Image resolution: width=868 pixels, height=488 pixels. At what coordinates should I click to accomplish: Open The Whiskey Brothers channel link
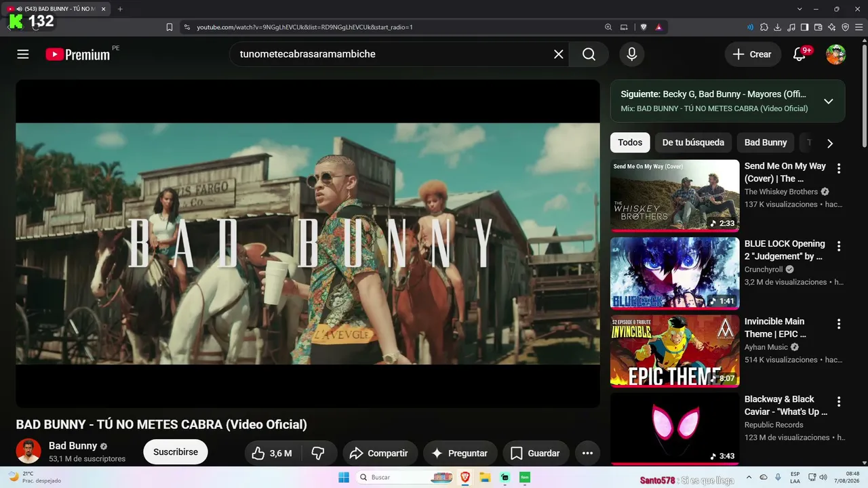781,192
